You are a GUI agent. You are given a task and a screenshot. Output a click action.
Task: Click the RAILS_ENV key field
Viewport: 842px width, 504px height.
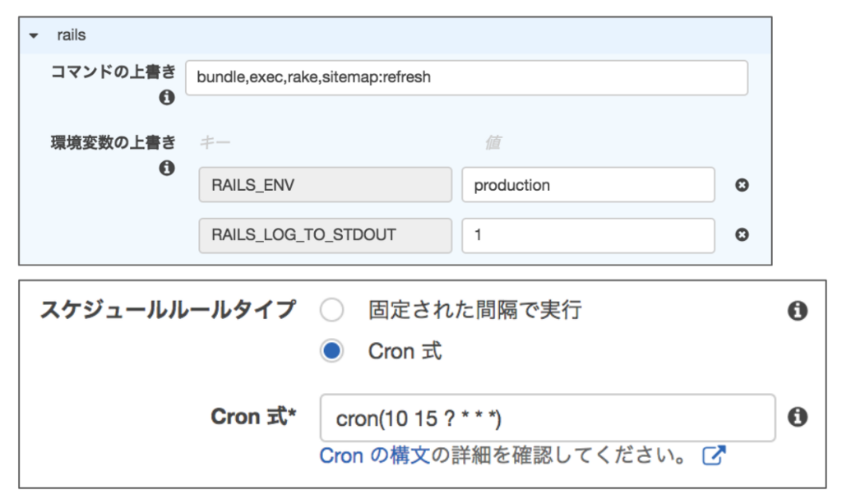326,185
